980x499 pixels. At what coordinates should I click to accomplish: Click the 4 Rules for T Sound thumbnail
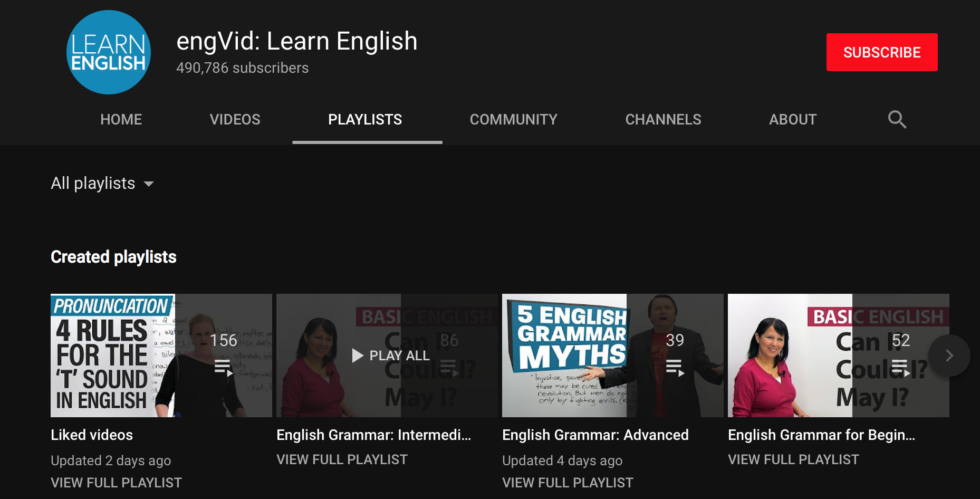coord(161,356)
